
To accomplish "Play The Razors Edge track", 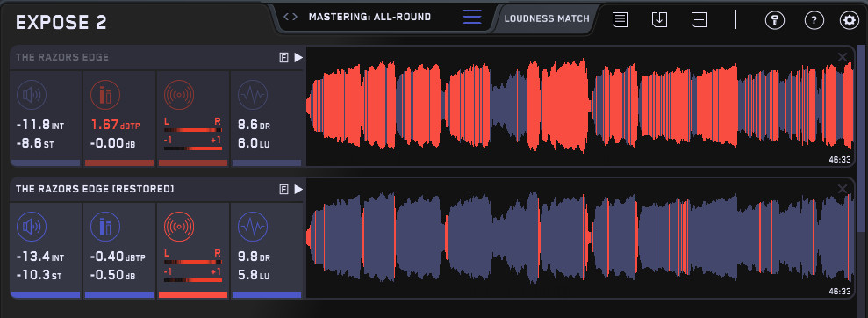I will [x=298, y=58].
